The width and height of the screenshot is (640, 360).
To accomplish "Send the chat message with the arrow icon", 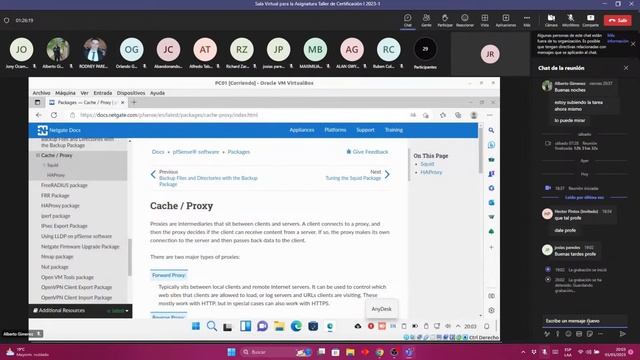I will coord(622,334).
